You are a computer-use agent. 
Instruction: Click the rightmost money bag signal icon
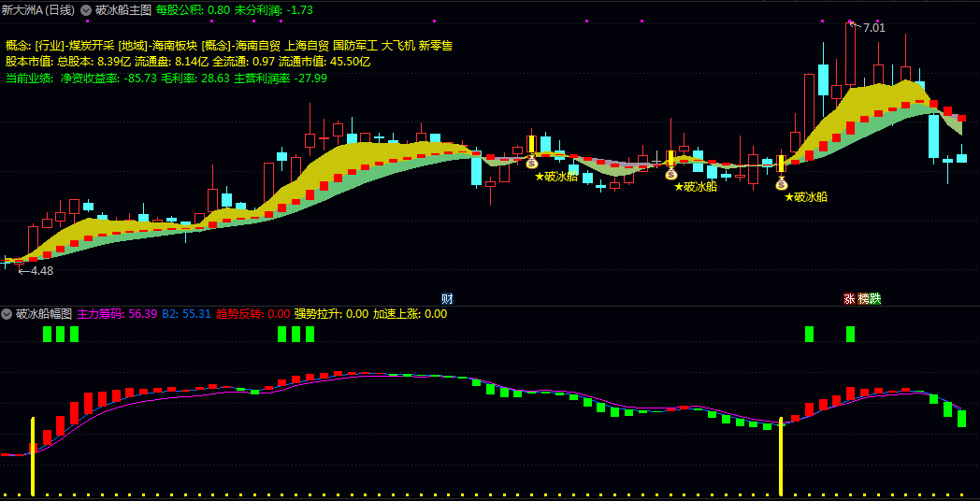pyautogui.click(x=782, y=183)
